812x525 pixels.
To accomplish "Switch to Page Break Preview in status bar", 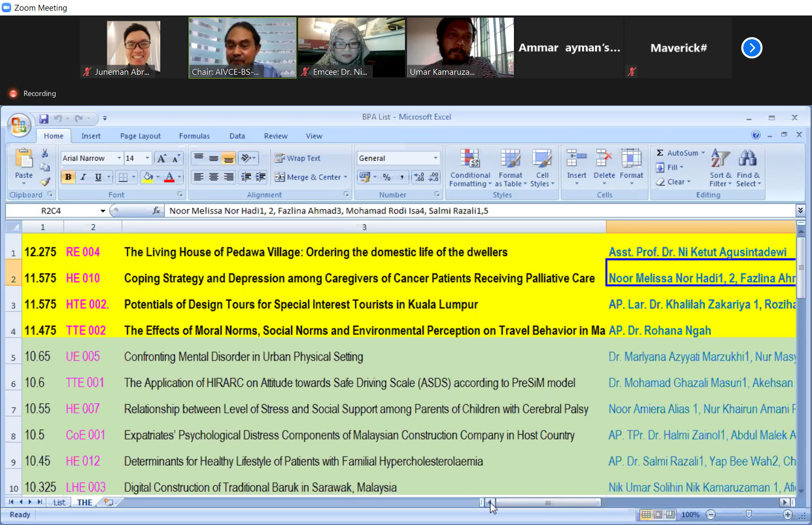I will click(669, 514).
